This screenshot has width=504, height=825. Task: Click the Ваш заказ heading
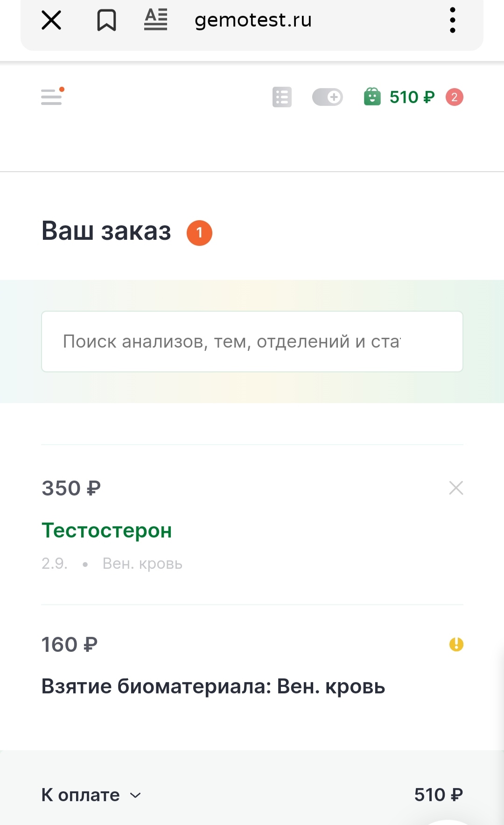click(106, 231)
